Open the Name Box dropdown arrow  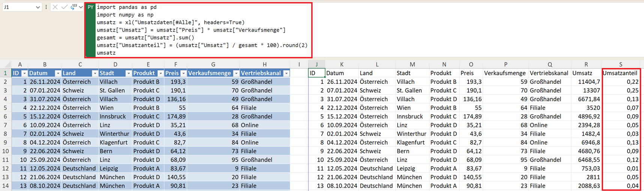coord(38,7)
